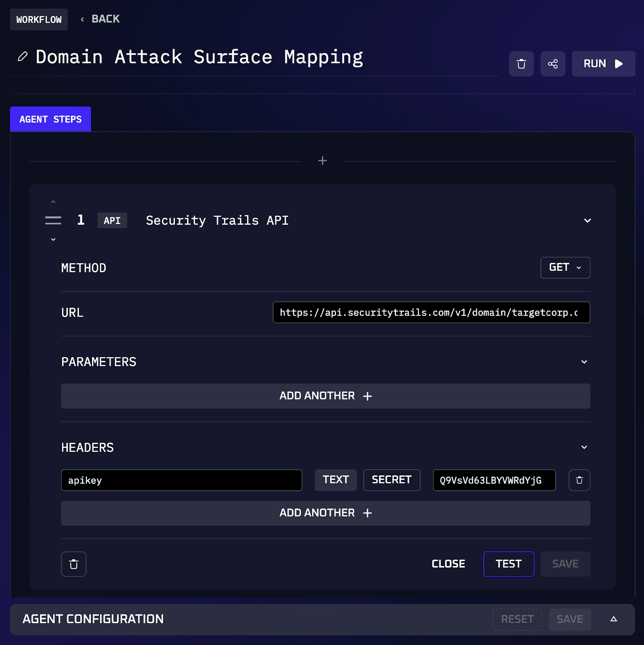Run the workflow
644x645 pixels.
[603, 64]
